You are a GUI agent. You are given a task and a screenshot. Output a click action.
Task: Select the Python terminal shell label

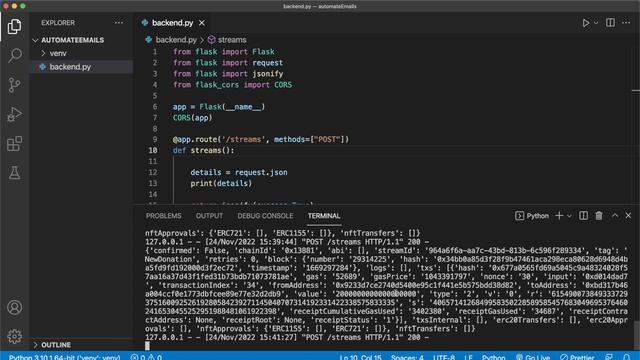[x=532, y=216]
